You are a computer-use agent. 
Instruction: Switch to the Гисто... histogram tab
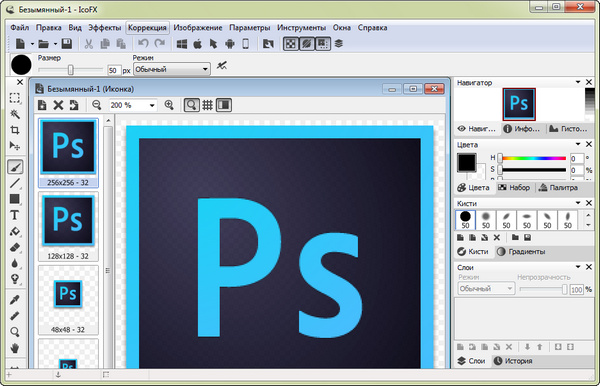pyautogui.click(x=568, y=129)
